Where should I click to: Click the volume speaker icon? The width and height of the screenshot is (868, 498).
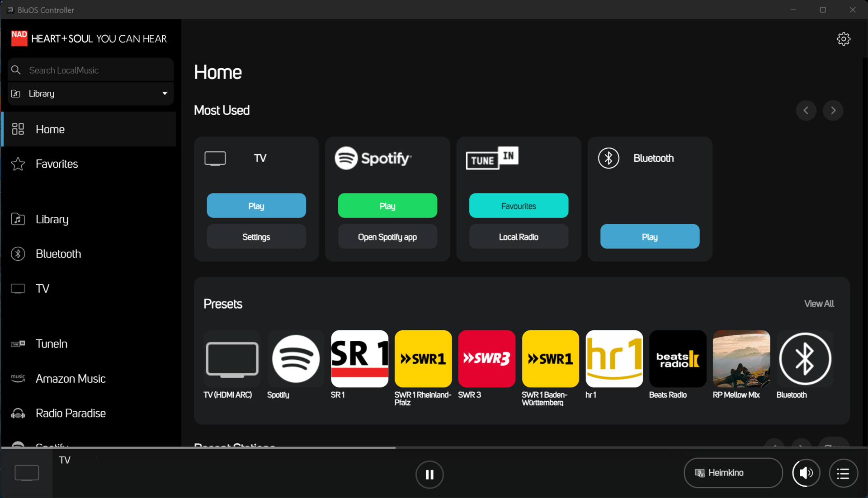pos(806,473)
